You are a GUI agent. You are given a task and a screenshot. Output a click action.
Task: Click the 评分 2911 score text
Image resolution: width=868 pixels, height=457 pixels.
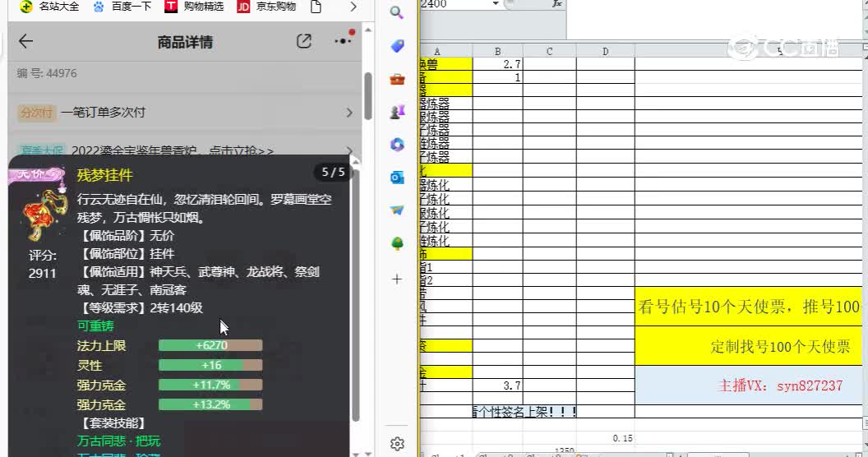tap(43, 264)
